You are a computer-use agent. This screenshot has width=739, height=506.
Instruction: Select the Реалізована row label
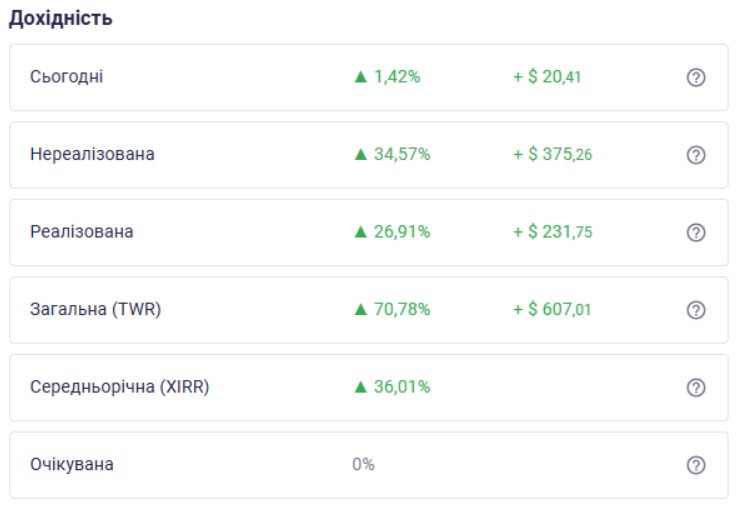81,232
